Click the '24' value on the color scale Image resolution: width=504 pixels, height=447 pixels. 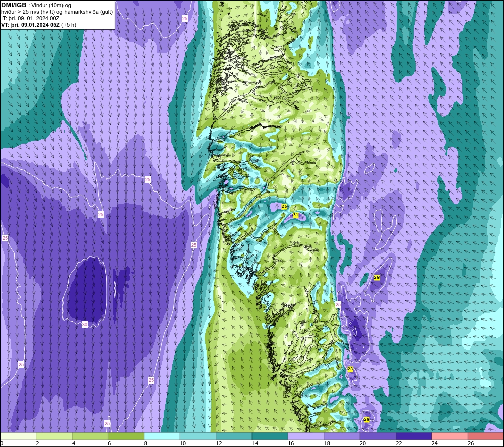click(435, 443)
